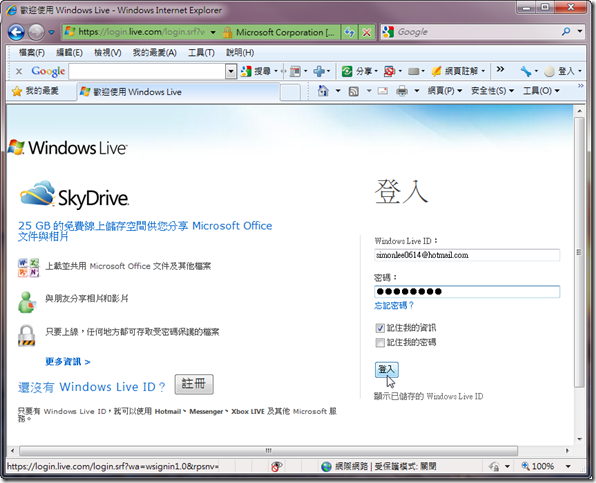
Task: Click the browser Forward arrow button
Action: pos(36,32)
